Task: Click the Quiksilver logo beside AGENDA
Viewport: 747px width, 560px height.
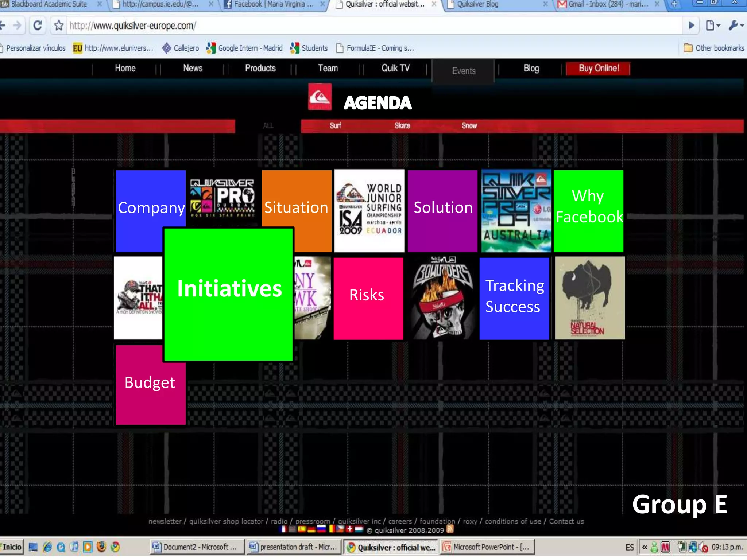Action: [320, 97]
